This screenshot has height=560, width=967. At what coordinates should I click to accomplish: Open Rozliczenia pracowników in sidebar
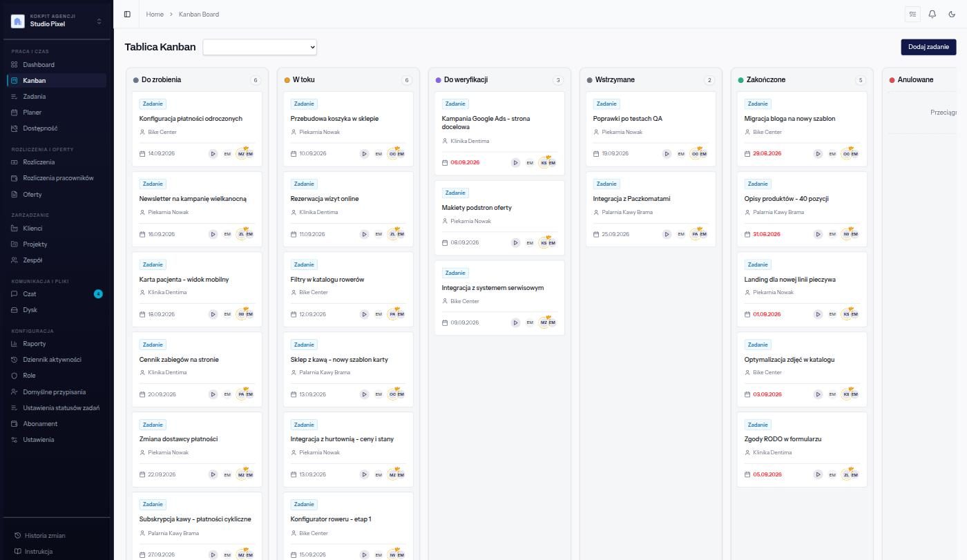57,178
